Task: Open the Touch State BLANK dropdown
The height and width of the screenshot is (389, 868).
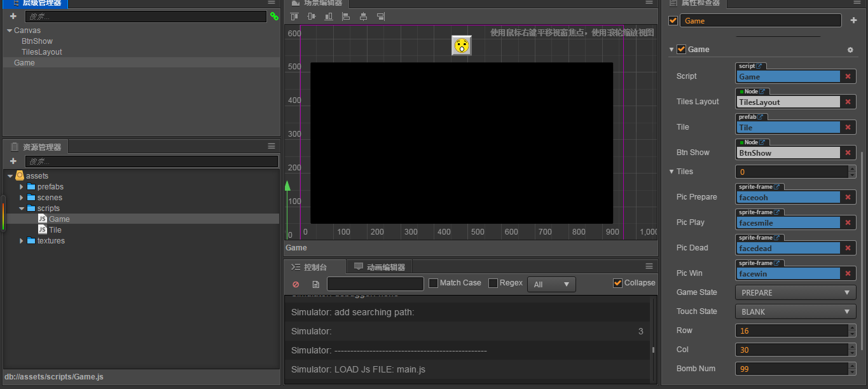Action: [x=796, y=311]
